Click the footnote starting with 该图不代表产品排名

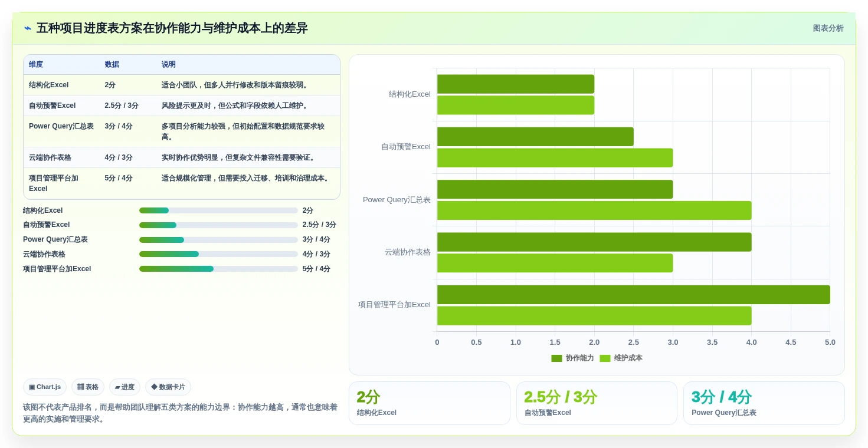[x=180, y=413]
